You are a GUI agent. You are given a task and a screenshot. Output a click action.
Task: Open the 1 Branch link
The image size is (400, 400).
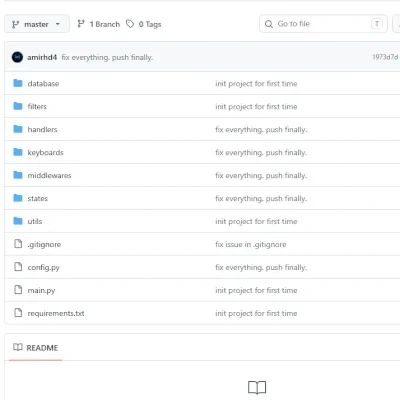[x=104, y=24]
